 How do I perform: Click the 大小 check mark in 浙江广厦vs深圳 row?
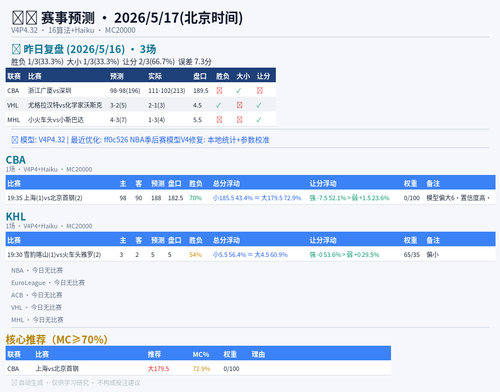tap(238, 91)
